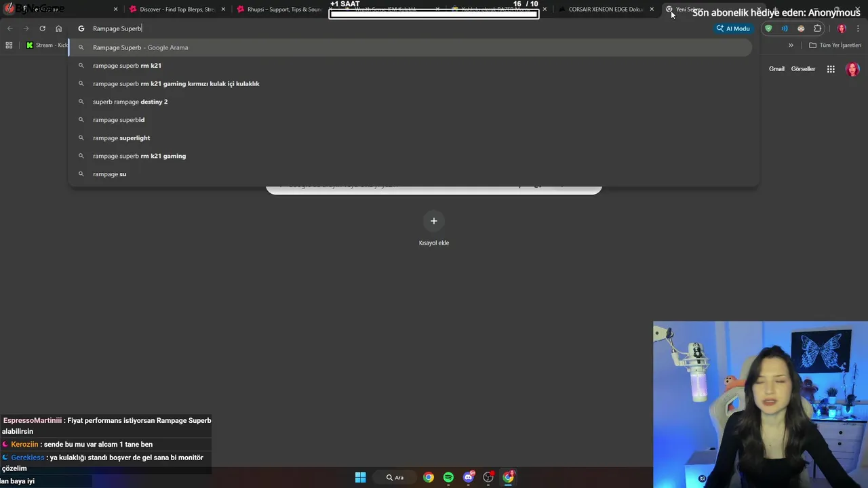This screenshot has height=488, width=868.
Task: Click EspressoMartiniii chat message
Action: click(106, 426)
